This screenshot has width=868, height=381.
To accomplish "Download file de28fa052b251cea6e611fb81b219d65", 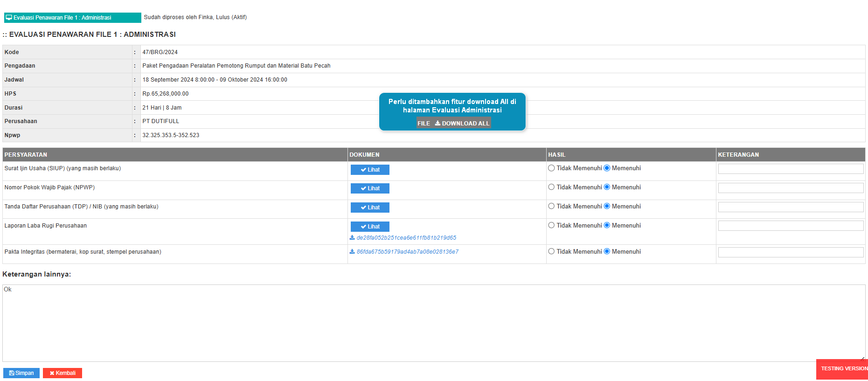I will tap(406, 238).
